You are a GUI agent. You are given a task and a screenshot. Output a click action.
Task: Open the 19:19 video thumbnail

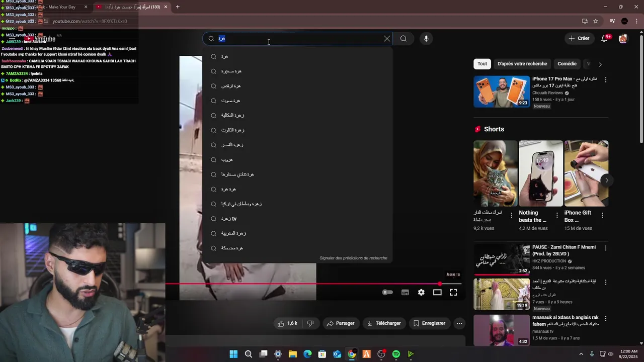(502, 294)
